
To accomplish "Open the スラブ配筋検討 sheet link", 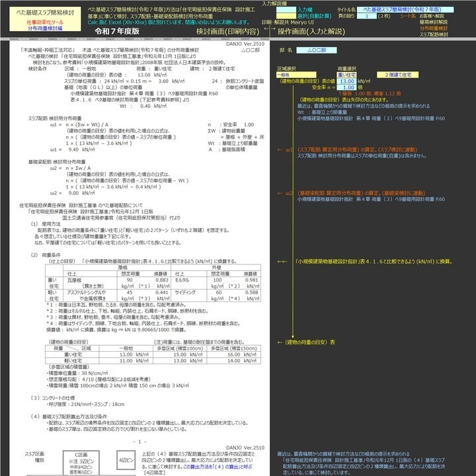I will (x=434, y=34).
